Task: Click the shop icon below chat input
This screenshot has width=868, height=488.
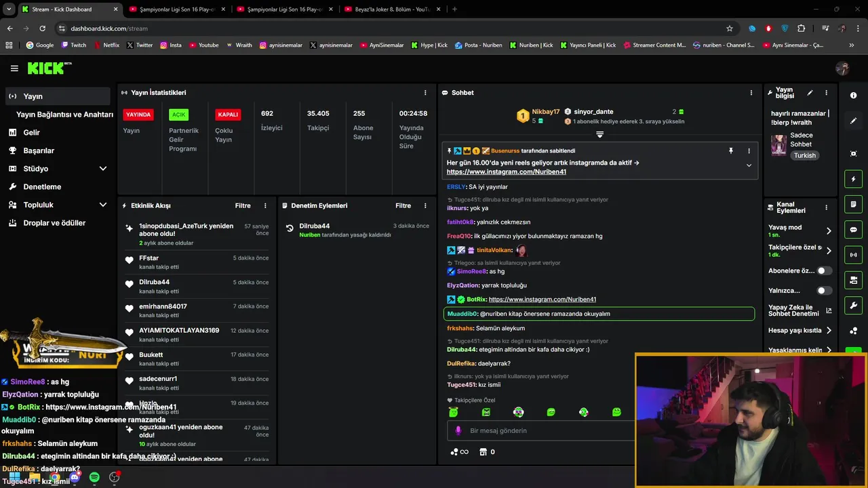Action: coord(483,452)
